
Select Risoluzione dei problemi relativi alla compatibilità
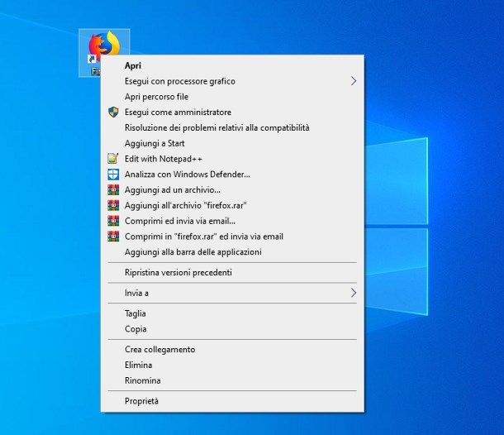(x=232, y=127)
